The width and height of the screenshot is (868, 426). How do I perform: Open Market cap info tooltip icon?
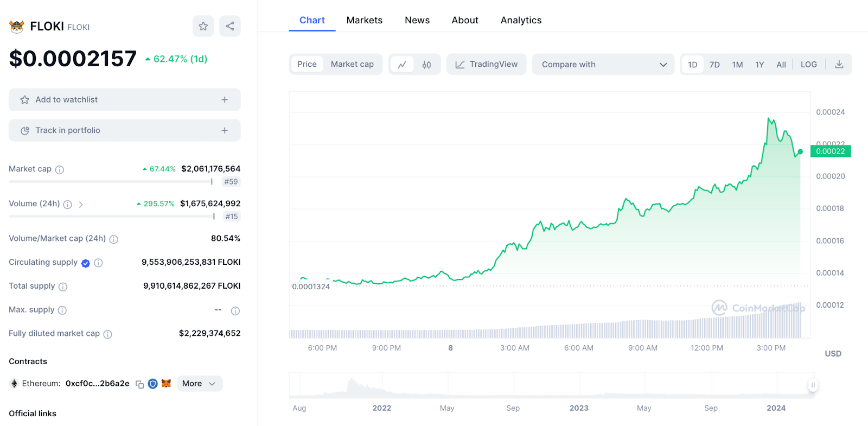(60, 170)
